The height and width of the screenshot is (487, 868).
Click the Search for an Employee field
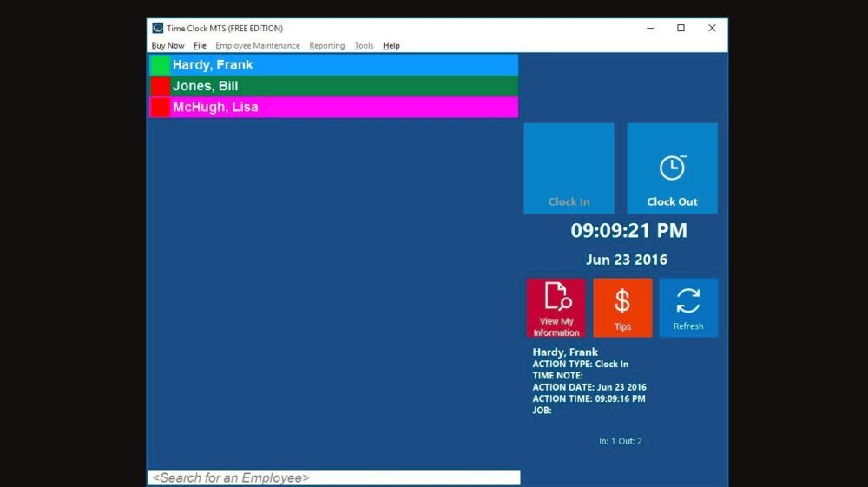334,477
